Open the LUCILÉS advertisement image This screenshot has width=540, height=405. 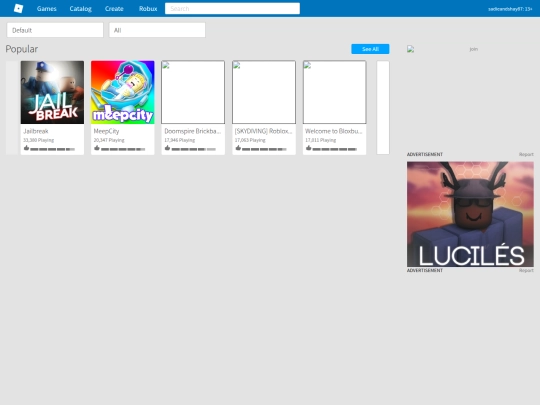(470, 214)
